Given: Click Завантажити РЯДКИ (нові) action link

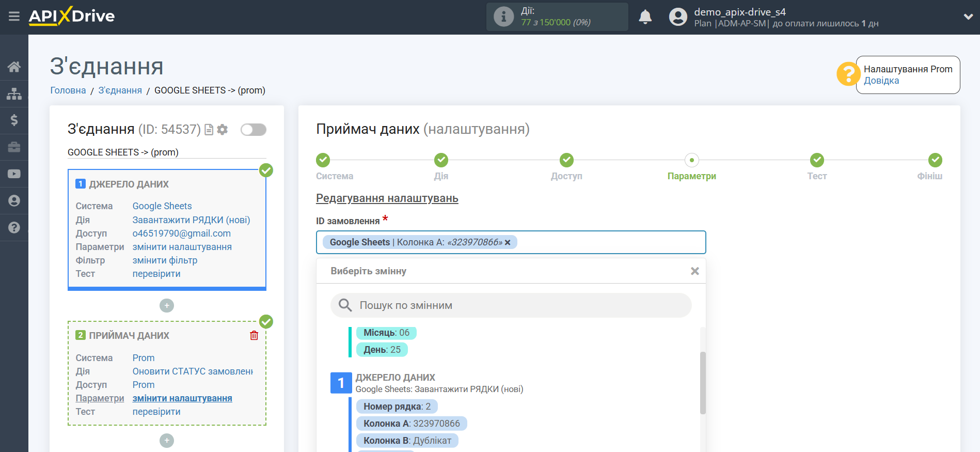Looking at the screenshot, I should coord(191,220).
